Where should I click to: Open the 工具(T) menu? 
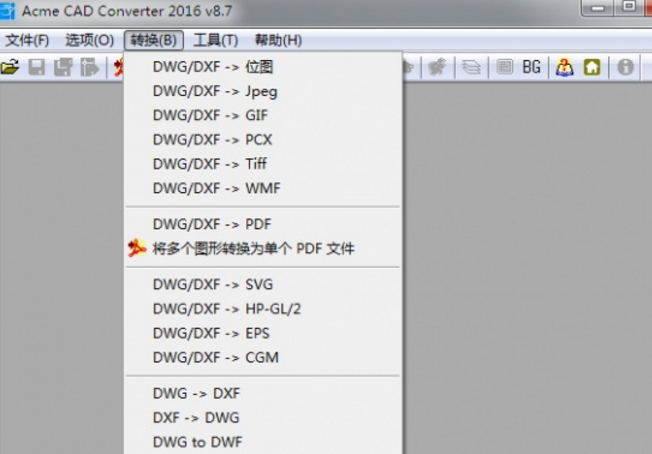[x=216, y=40]
